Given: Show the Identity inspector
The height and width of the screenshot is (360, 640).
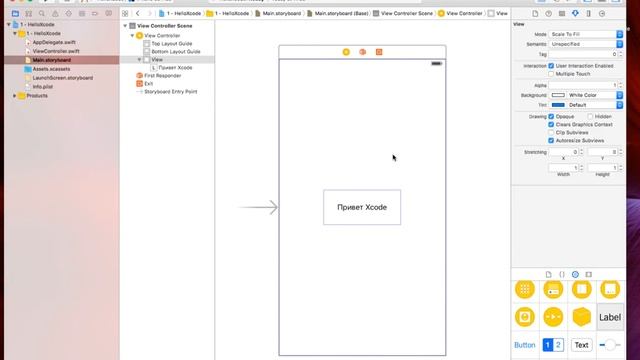Looking at the screenshot, I should click(562, 13).
